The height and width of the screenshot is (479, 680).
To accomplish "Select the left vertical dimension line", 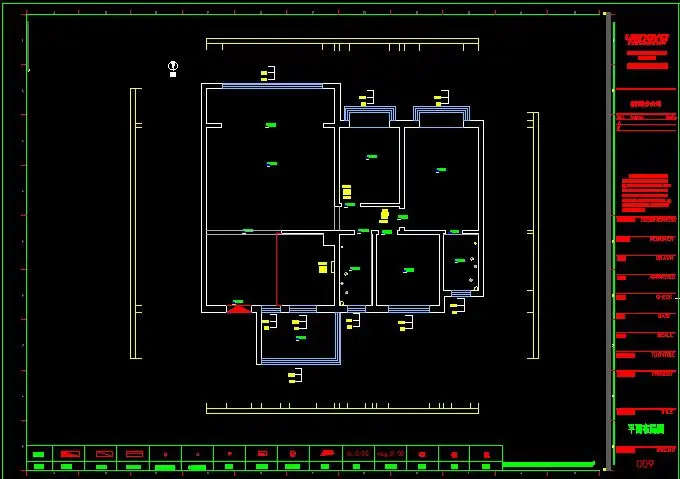I will point(132,223).
